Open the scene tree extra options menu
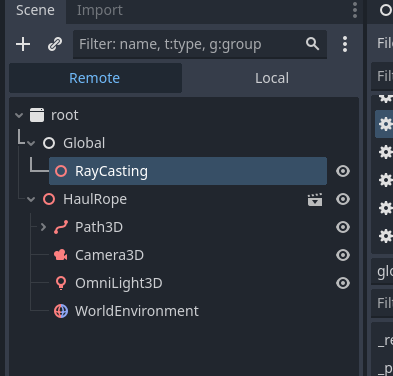Viewport: 393px width, 376px height. click(345, 44)
